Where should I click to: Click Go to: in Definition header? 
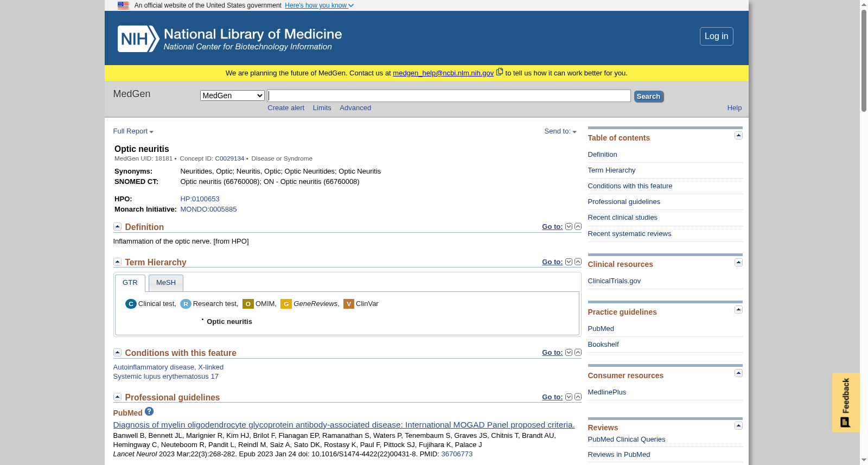click(552, 227)
